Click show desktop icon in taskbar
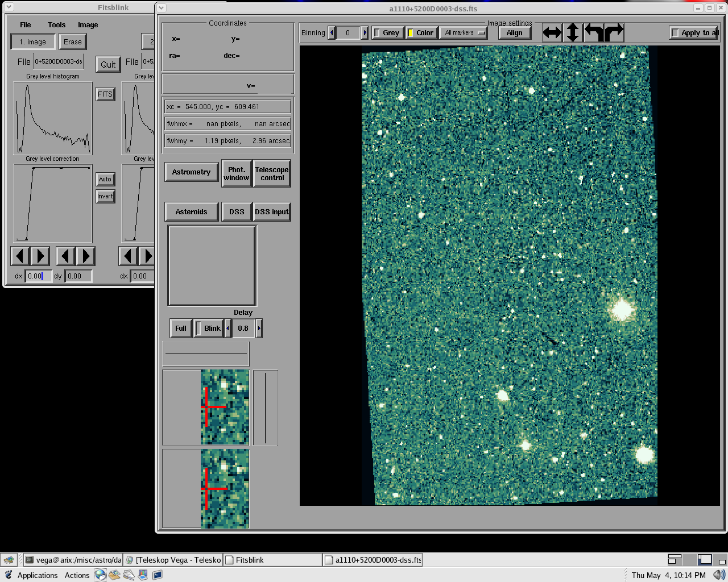Viewport: 728px width, 582px height. tap(9, 560)
